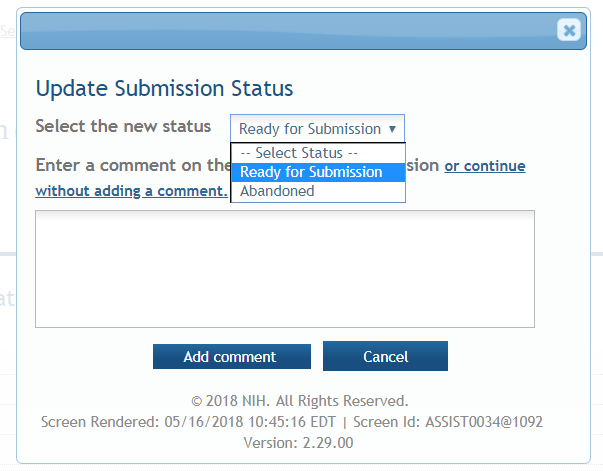Click the blue dialog header bar
Screen dimensions: 603x471
coord(290,31)
